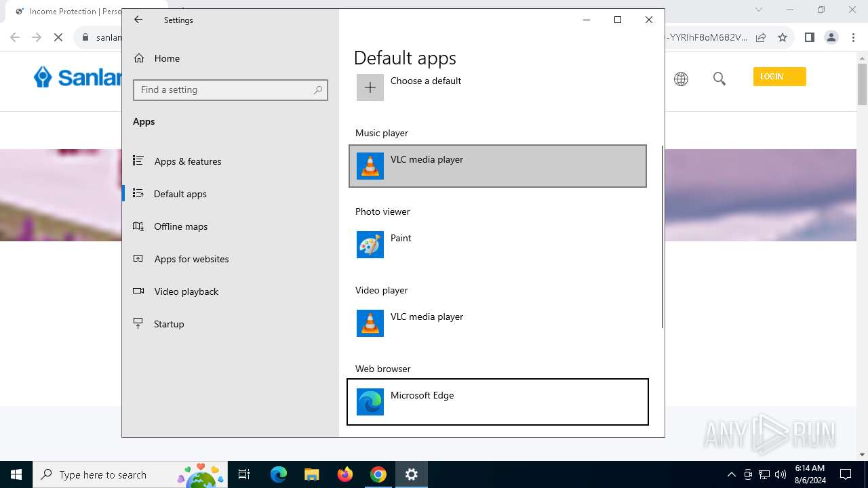Open the globe language icon on Sanlam page

click(x=681, y=79)
